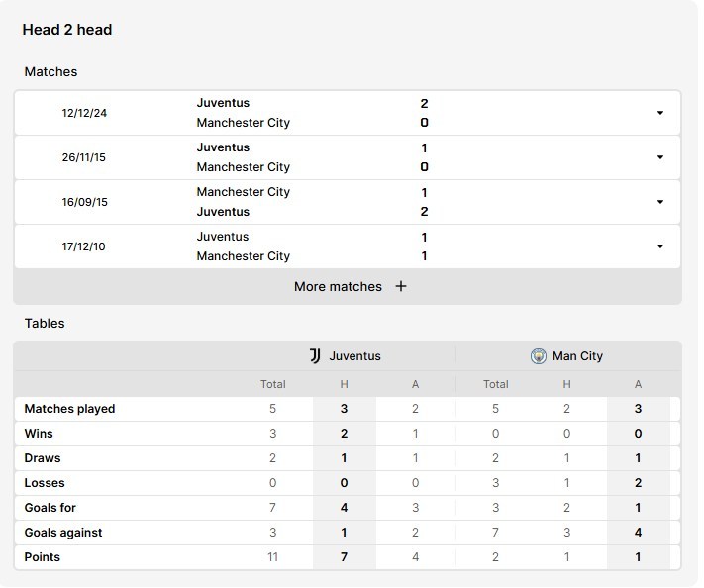Click the More matches button
Image resolution: width=704 pixels, height=588 pixels.
[339, 287]
